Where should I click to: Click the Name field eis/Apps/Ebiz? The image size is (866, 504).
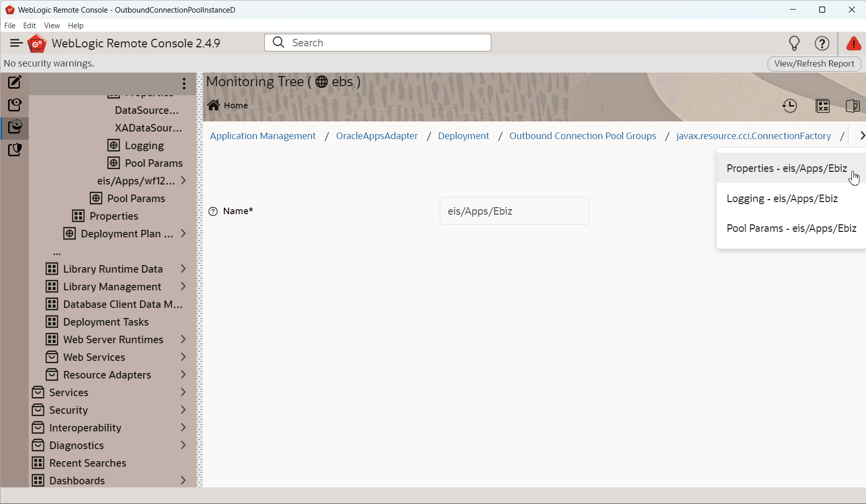[514, 211]
